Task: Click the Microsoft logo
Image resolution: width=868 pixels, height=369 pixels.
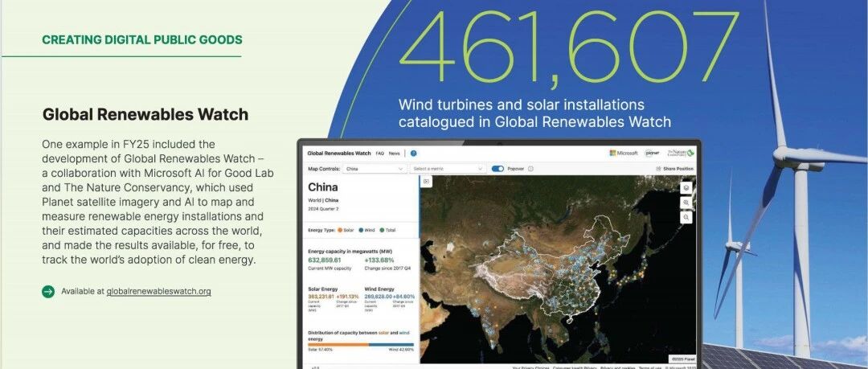Action: click(624, 153)
